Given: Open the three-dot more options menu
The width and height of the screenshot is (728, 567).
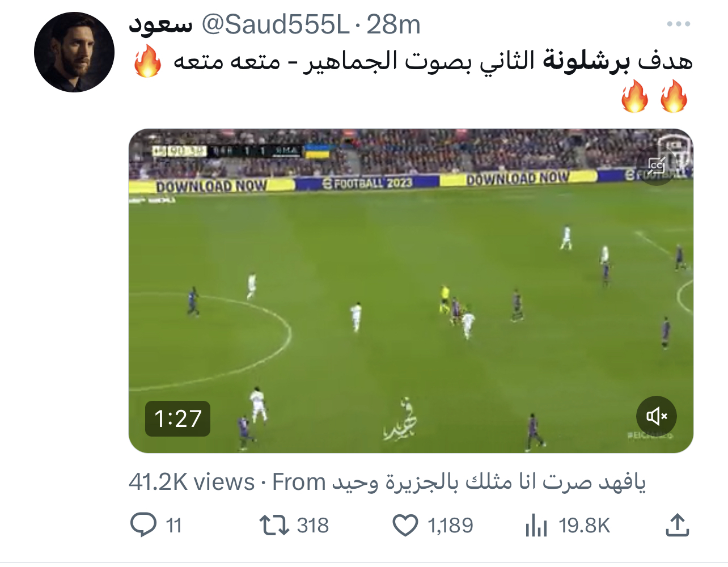Looking at the screenshot, I should pyautogui.click(x=678, y=24).
